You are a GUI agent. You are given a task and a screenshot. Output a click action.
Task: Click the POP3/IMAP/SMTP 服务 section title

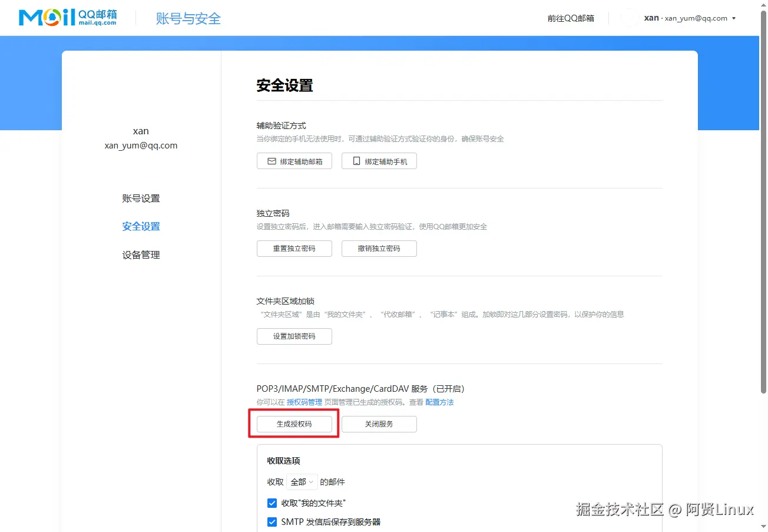coord(361,389)
